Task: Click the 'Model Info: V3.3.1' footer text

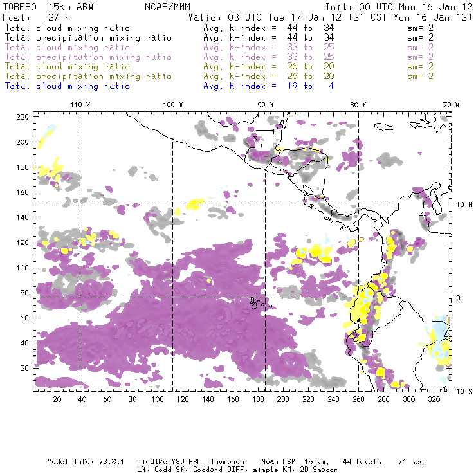Action: point(86,462)
